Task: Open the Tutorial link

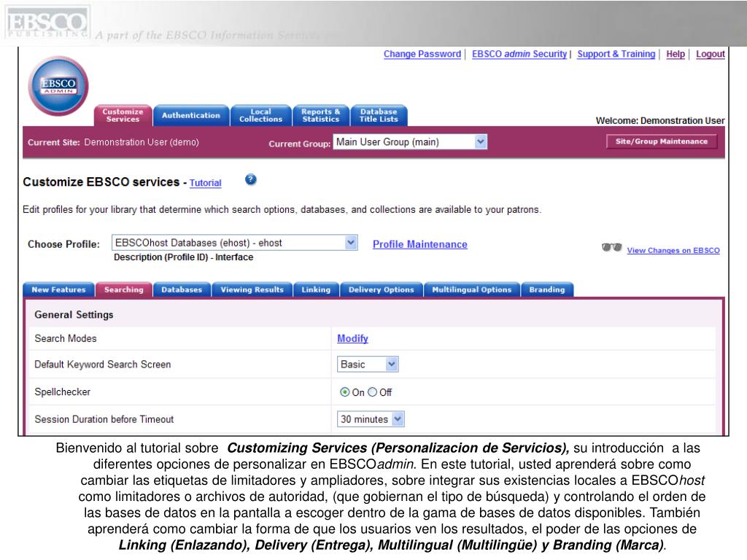Action: pyautogui.click(x=205, y=183)
